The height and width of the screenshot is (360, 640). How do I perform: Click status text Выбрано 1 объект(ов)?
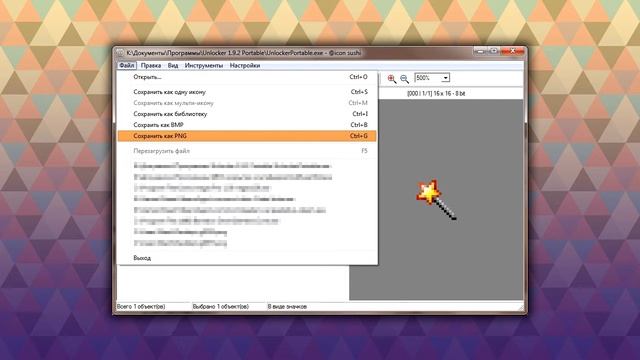[221, 307]
